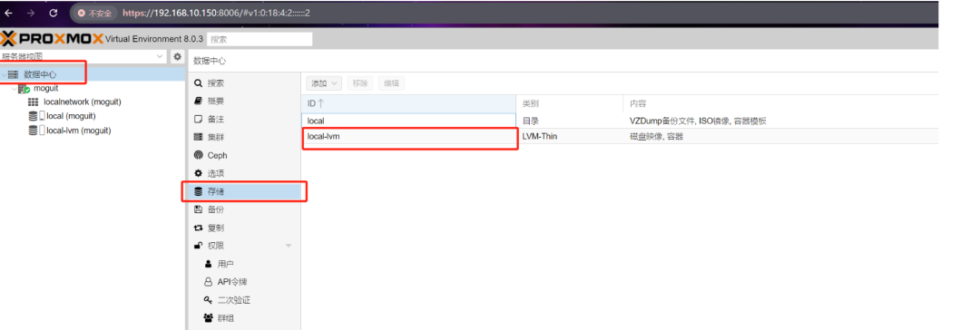
Task: Sort by the ID column header
Action: tap(408, 103)
